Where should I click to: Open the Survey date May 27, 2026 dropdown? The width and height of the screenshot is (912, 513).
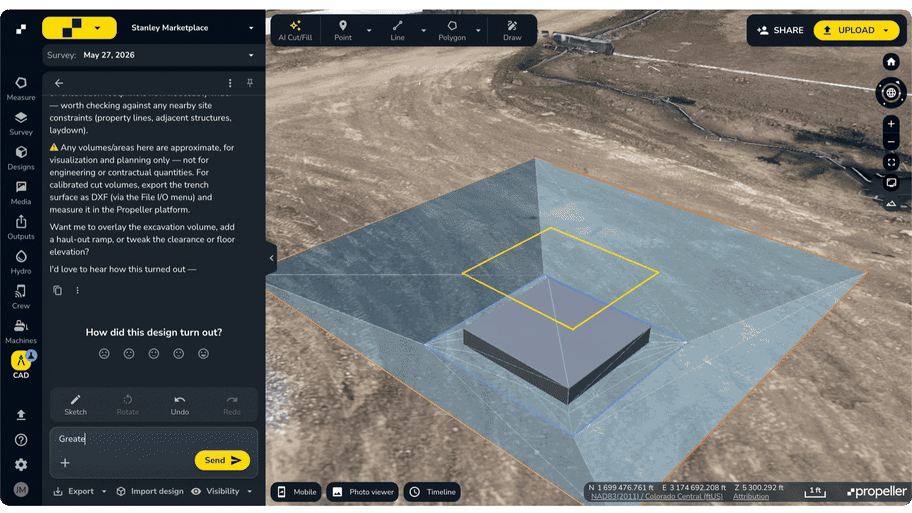[151, 55]
